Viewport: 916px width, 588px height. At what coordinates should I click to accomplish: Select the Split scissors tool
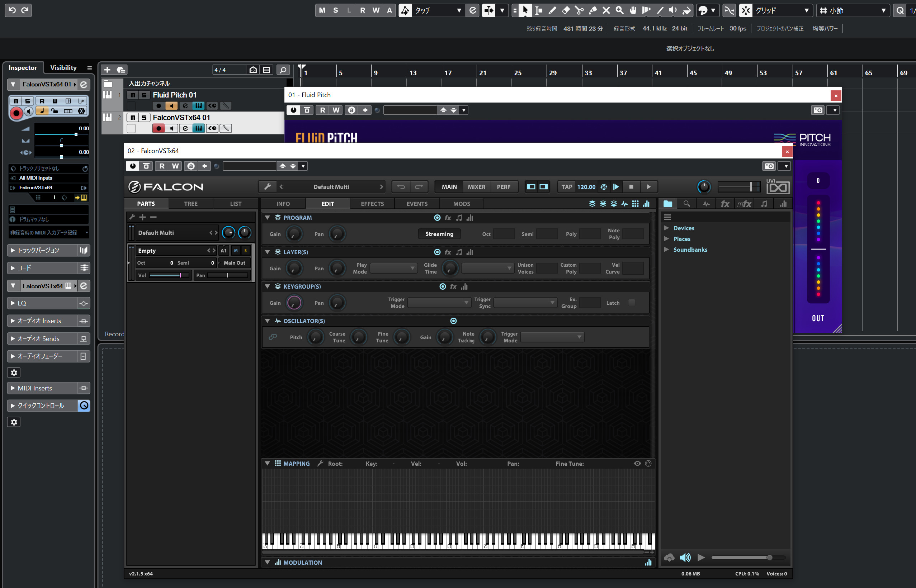pyautogui.click(x=579, y=10)
